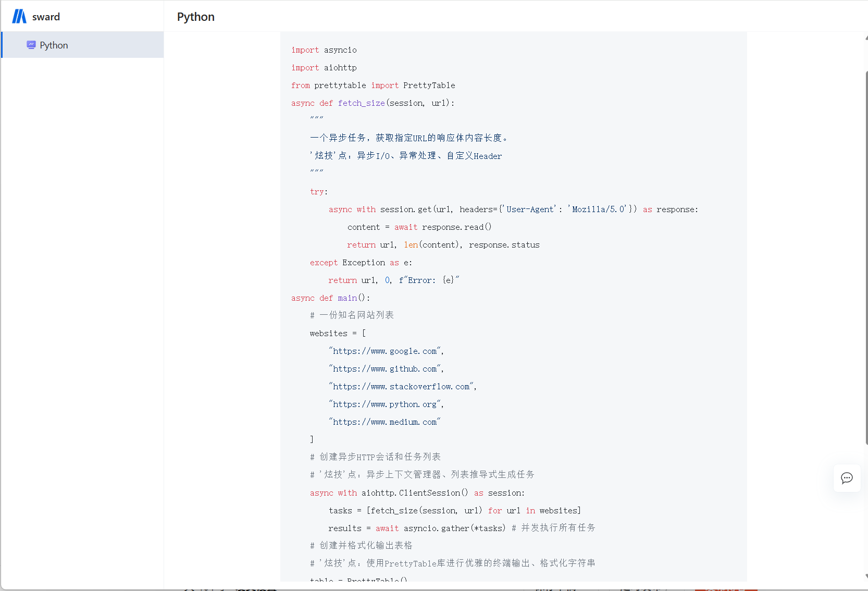The width and height of the screenshot is (868, 591).
Task: Click the Python document icon in sidebar
Action: pyautogui.click(x=31, y=45)
